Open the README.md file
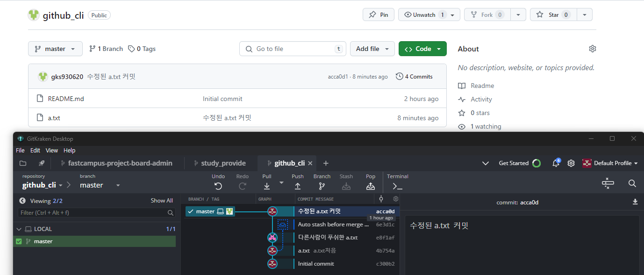Screen dimensions: 644x275 coord(66,99)
